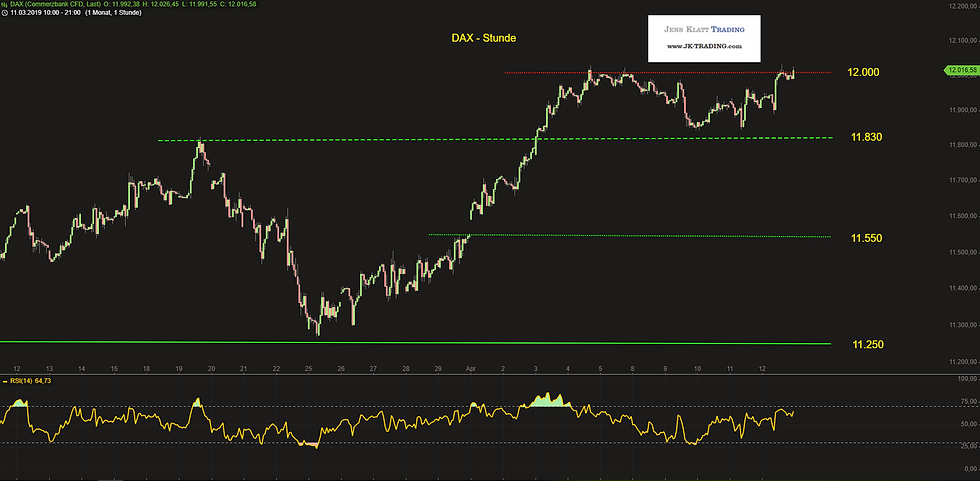Select the 11.830 level label
Image resolution: width=980 pixels, height=481 pixels.
point(866,137)
